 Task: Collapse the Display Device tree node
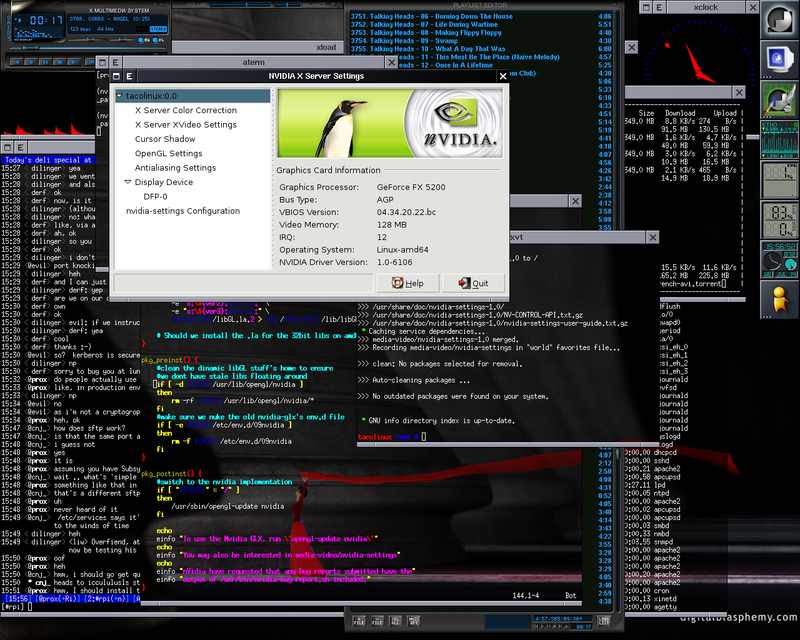coord(128,182)
